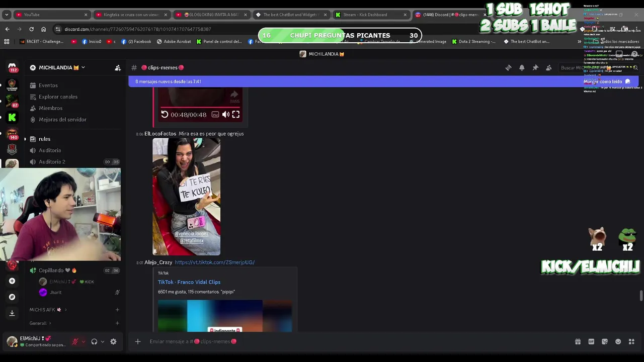Click the Add a Server plus icon
Image resolution: width=644 pixels, height=362 pixels.
click(12, 281)
